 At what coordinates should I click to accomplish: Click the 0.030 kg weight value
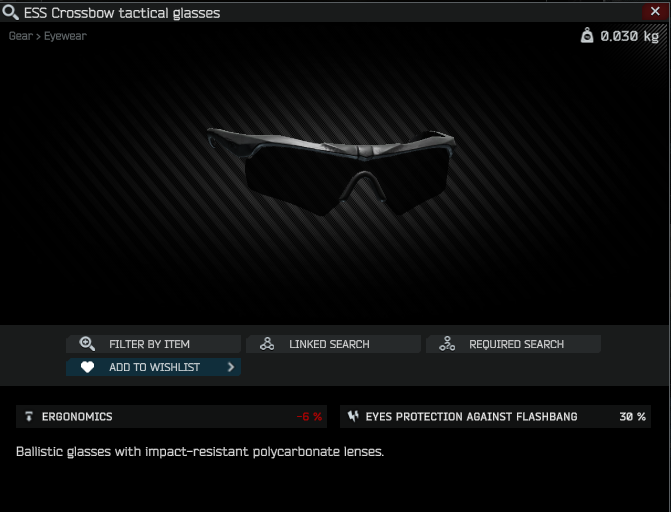pyautogui.click(x=629, y=36)
